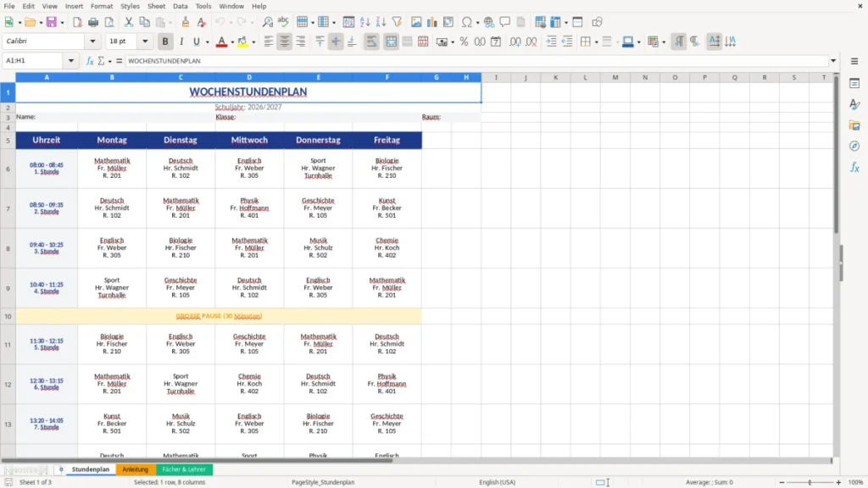868x488 pixels.
Task: Clear direct formatting
Action: 202,22
